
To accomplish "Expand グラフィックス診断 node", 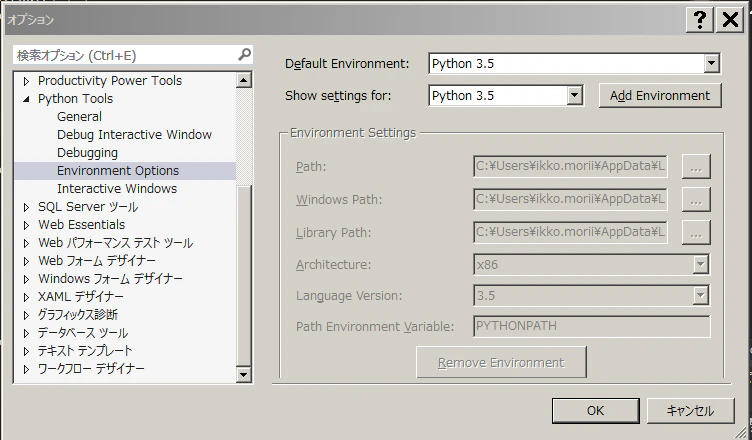I will pos(26,315).
